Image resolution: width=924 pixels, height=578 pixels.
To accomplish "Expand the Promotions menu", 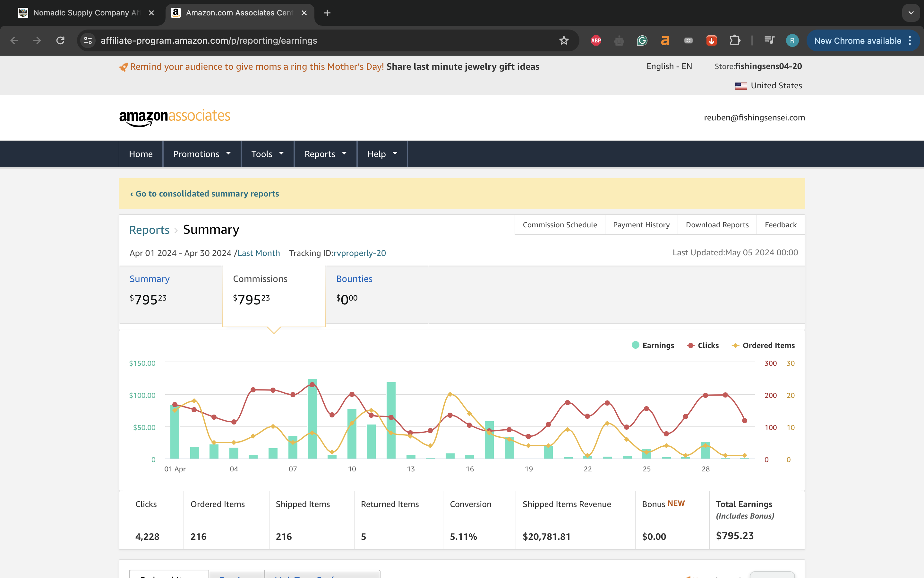I will [202, 154].
